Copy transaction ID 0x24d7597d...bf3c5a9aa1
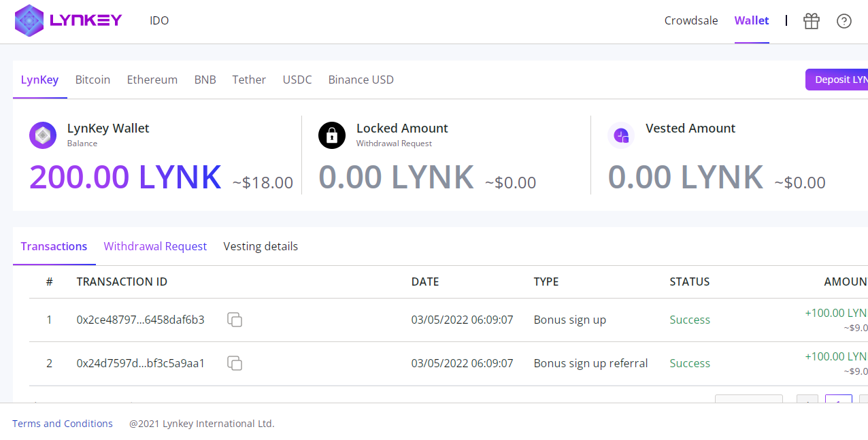This screenshot has height=440, width=868. pos(235,363)
